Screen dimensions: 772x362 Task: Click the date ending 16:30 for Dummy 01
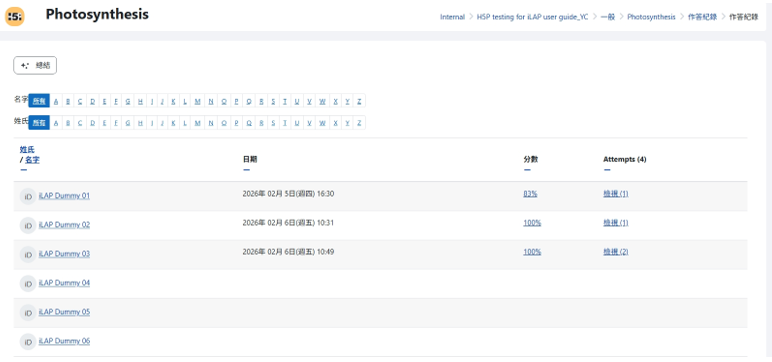click(x=288, y=194)
